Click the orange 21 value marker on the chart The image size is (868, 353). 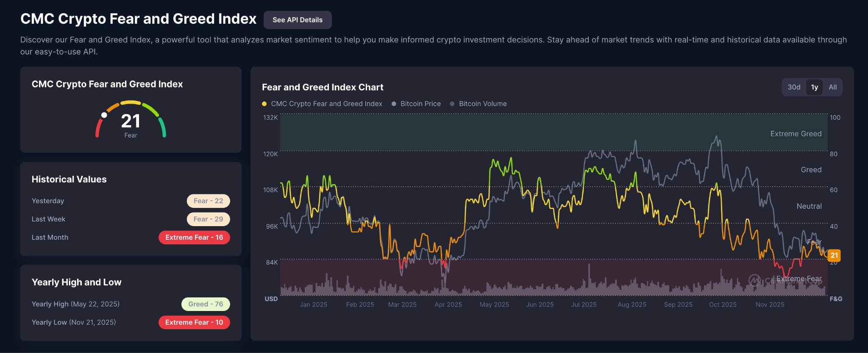pyautogui.click(x=834, y=255)
